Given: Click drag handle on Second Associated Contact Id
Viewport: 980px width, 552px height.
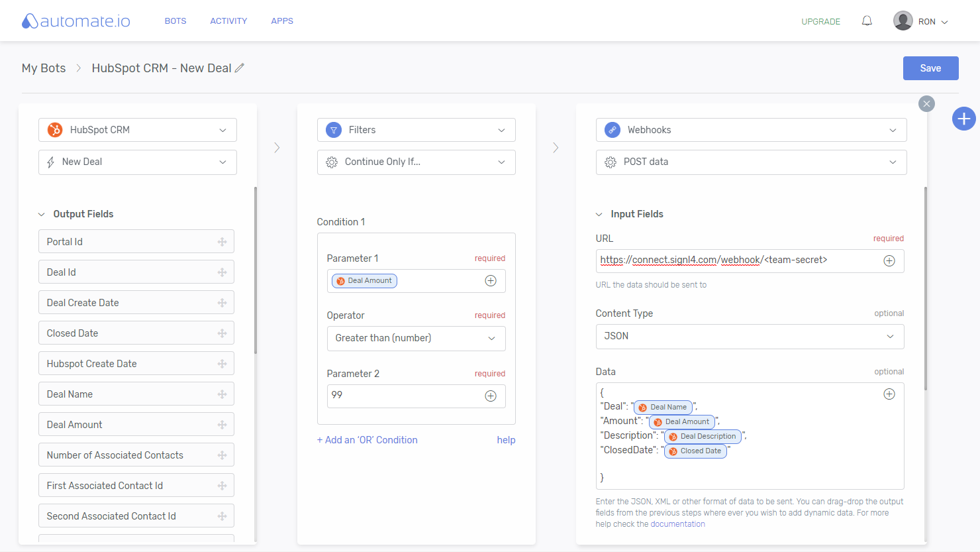Looking at the screenshot, I should coord(222,516).
